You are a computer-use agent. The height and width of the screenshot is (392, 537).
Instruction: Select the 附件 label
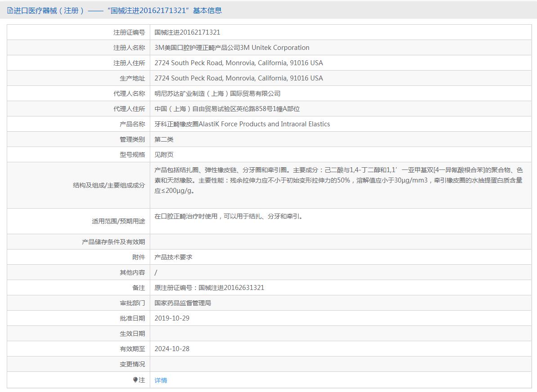tap(139, 257)
